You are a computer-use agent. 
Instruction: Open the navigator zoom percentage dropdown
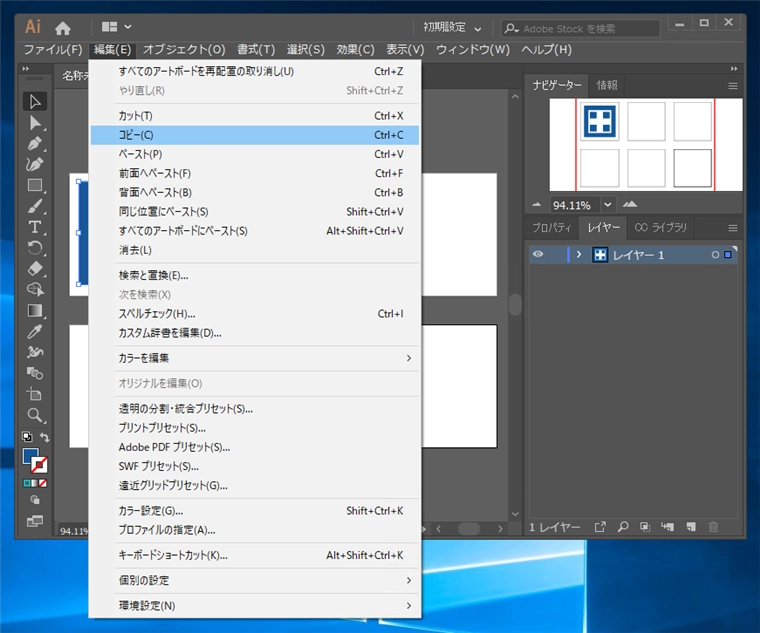[607, 204]
